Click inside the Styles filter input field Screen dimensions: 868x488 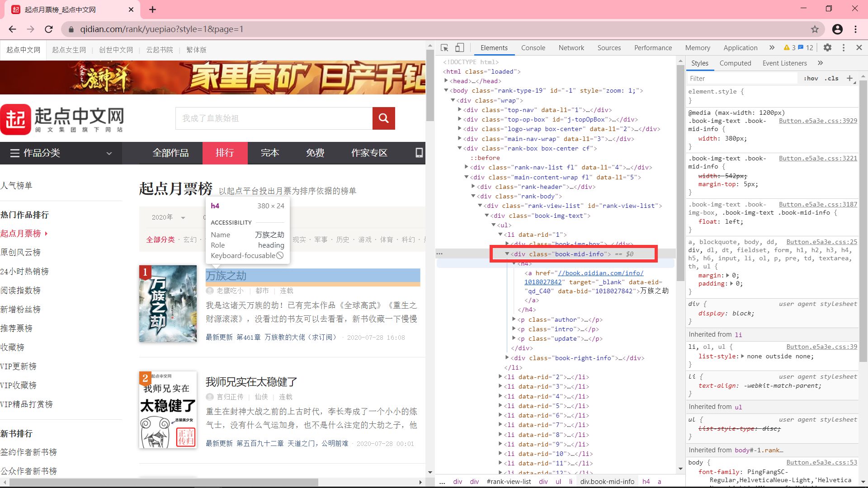click(741, 78)
